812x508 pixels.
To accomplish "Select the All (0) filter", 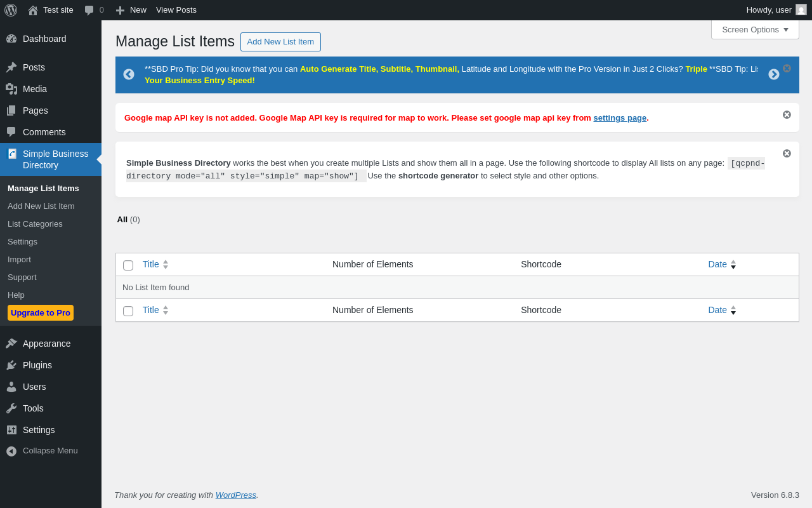I will point(128,219).
